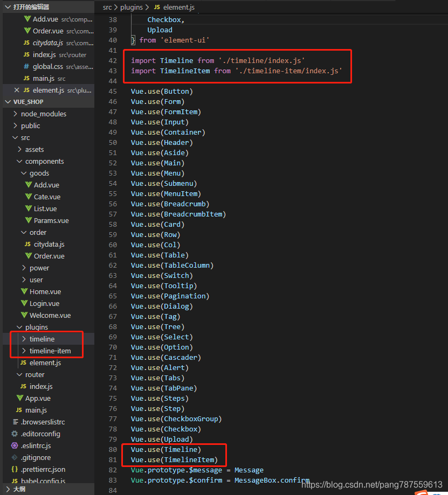The image size is (448, 495).
Task: Click the git icon beside .gitignore
Action: [x=15, y=457]
